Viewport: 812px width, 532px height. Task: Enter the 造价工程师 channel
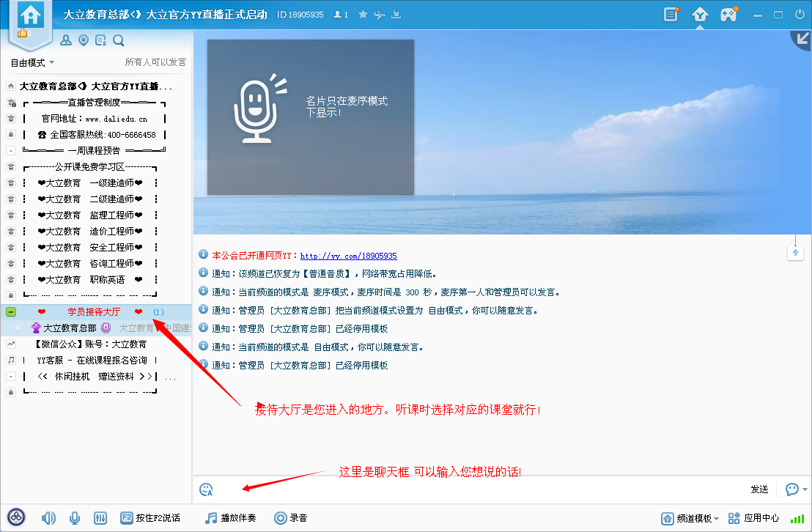coord(96,231)
